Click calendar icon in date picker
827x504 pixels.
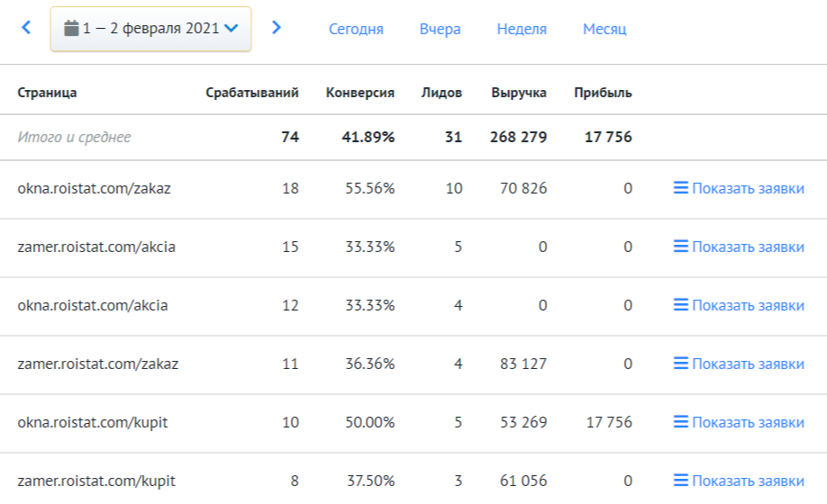(72, 29)
